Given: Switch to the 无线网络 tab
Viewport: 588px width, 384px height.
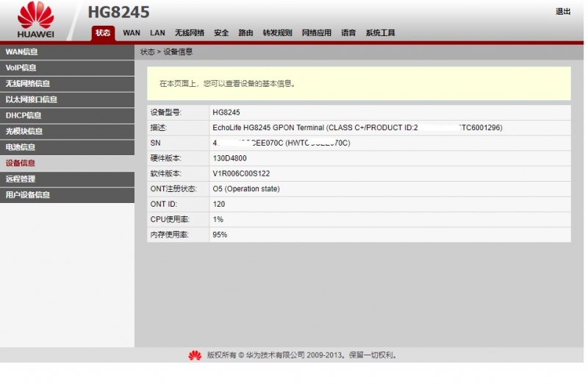Looking at the screenshot, I should tap(190, 33).
